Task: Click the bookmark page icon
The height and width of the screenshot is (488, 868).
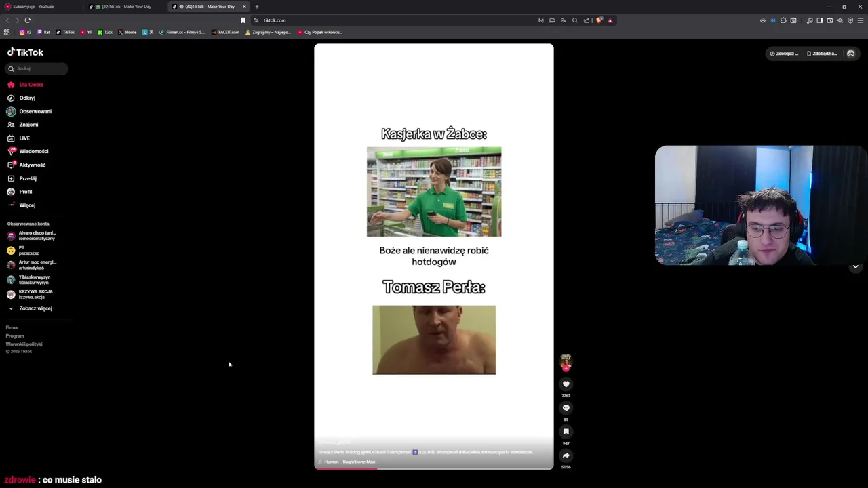Action: [243, 20]
